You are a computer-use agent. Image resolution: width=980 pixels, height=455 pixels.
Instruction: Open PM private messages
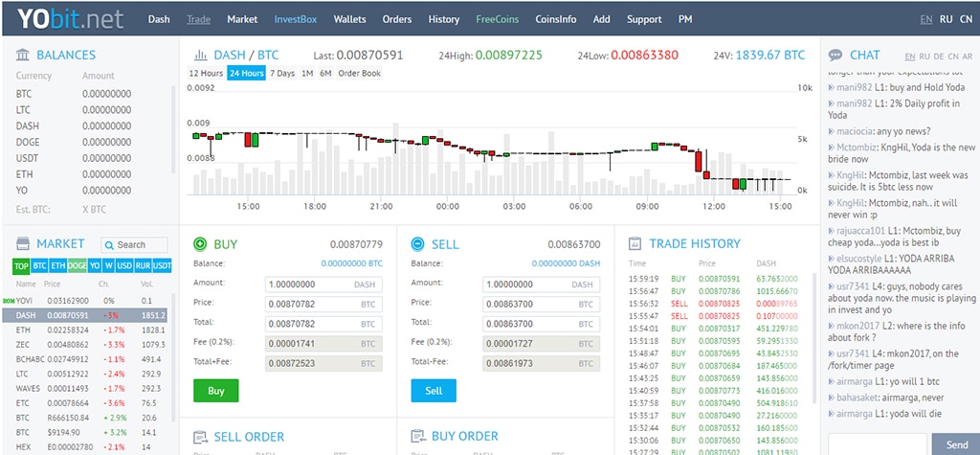(685, 19)
